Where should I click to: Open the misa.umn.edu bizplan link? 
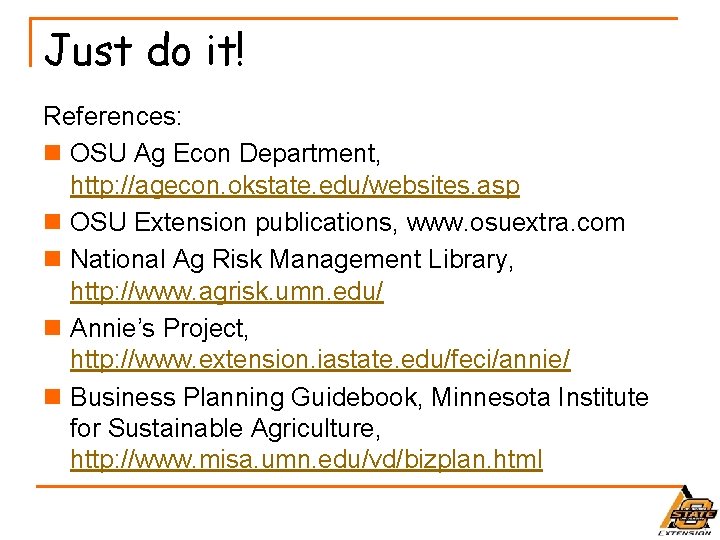pos(306,460)
